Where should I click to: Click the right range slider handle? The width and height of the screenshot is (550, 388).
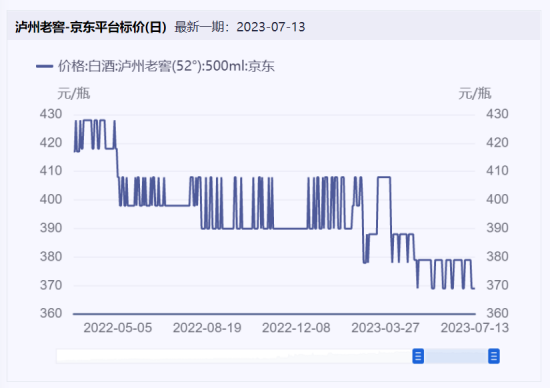click(494, 356)
